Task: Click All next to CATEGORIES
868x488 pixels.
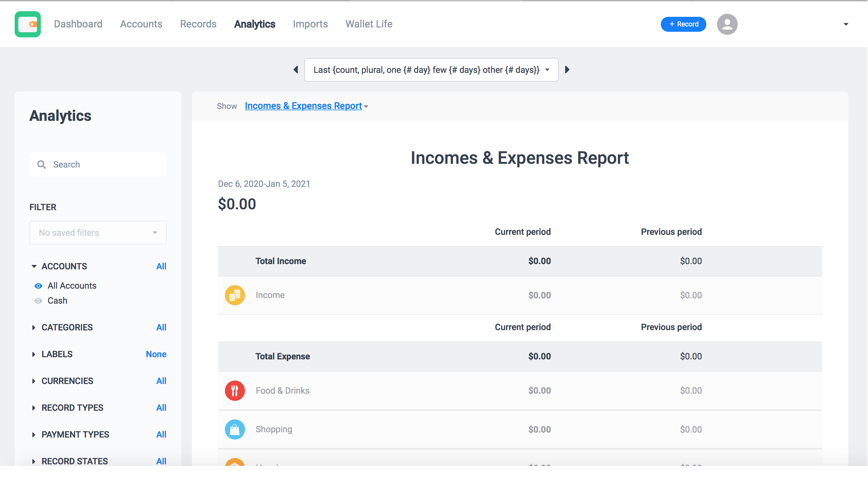Action: pos(161,327)
